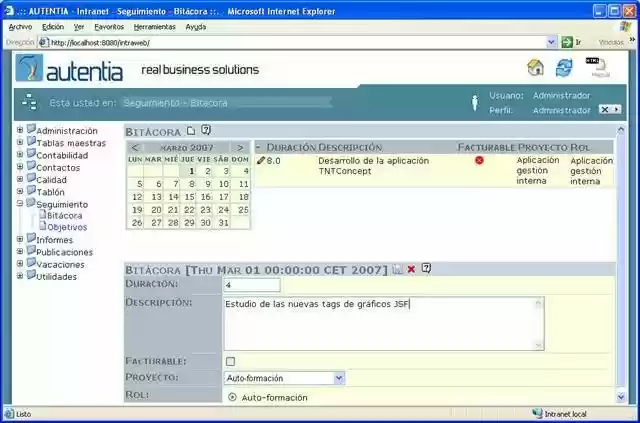The height and width of the screenshot is (423, 640).
Task: Click the page scrollbar down arrow
Action: pos(621,396)
